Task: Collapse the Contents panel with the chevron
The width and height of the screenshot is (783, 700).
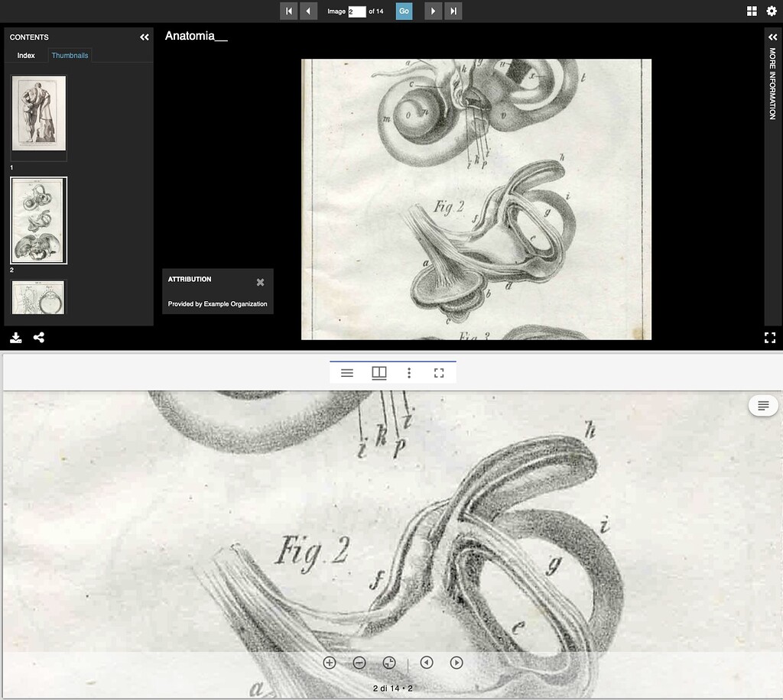Action: coord(144,36)
